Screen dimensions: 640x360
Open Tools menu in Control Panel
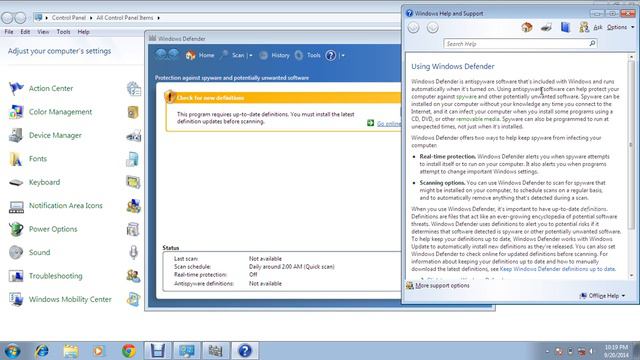click(x=63, y=32)
